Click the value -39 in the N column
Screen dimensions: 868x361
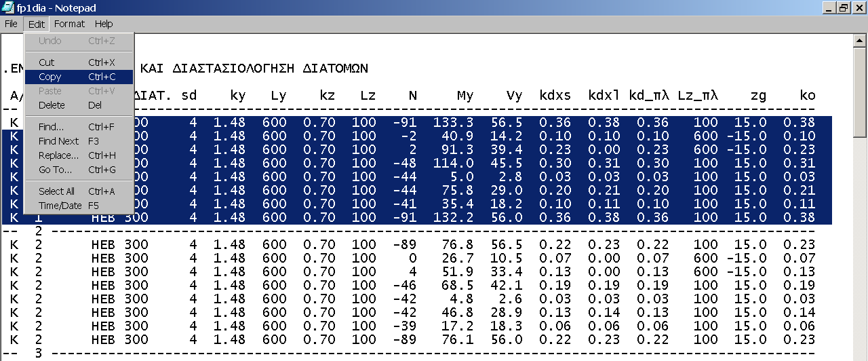[405, 326]
